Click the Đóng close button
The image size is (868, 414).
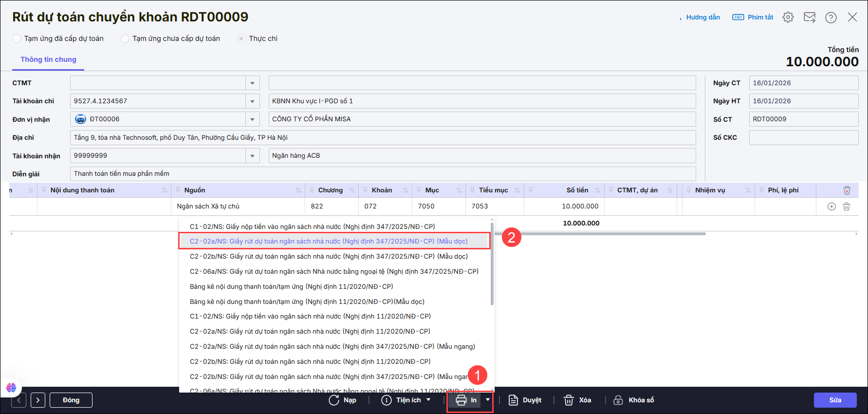click(71, 400)
